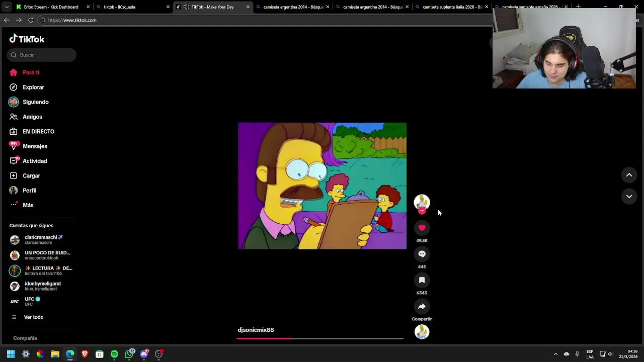Click the TikTok logo
Screen dimensions: 644x362
pos(27,39)
